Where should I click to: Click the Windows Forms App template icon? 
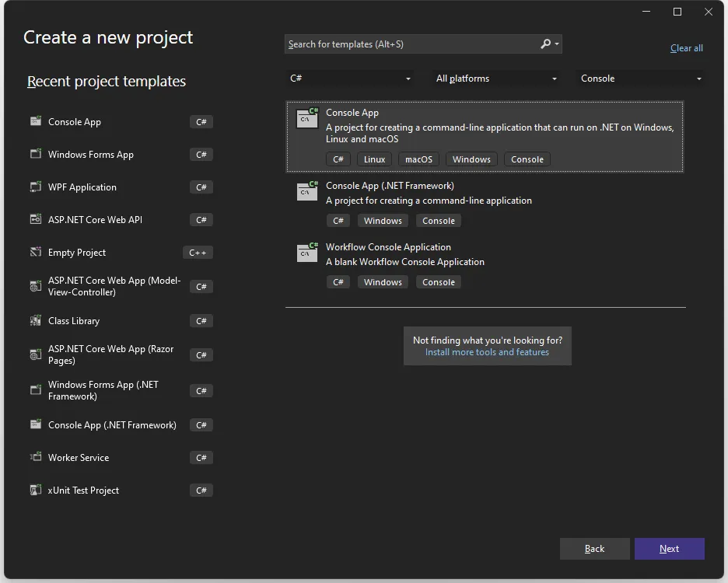35,154
